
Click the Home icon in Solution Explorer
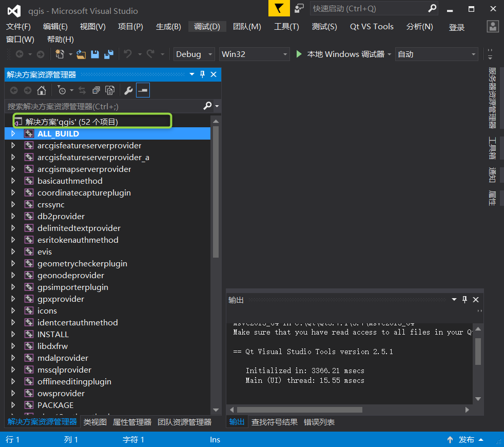(42, 90)
